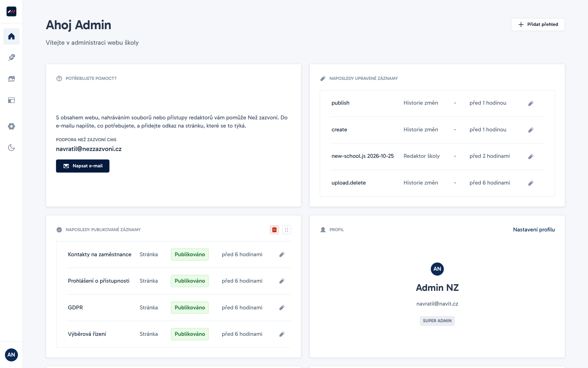The height and width of the screenshot is (368, 588).
Task: Delete the recently published records widget
Action: [274, 230]
